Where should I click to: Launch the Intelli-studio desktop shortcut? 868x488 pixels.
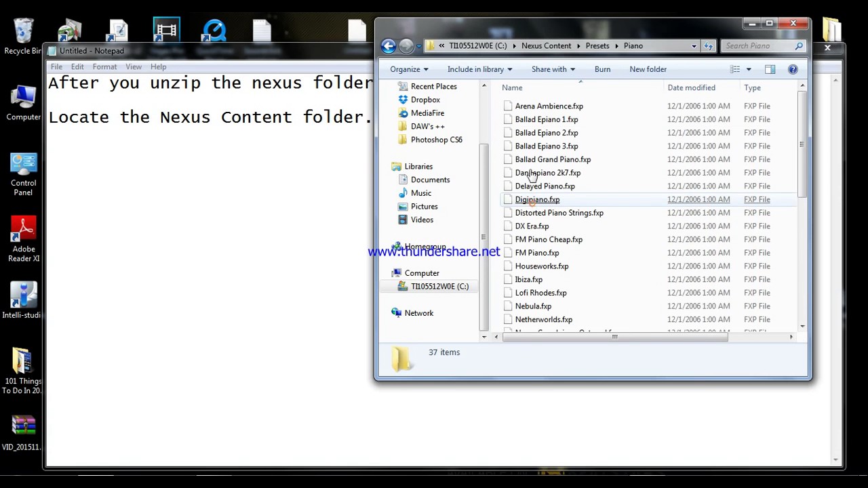coord(21,300)
